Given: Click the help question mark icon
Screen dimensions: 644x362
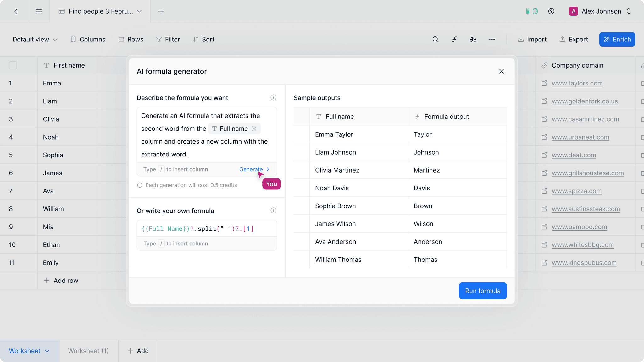Looking at the screenshot, I should (551, 11).
